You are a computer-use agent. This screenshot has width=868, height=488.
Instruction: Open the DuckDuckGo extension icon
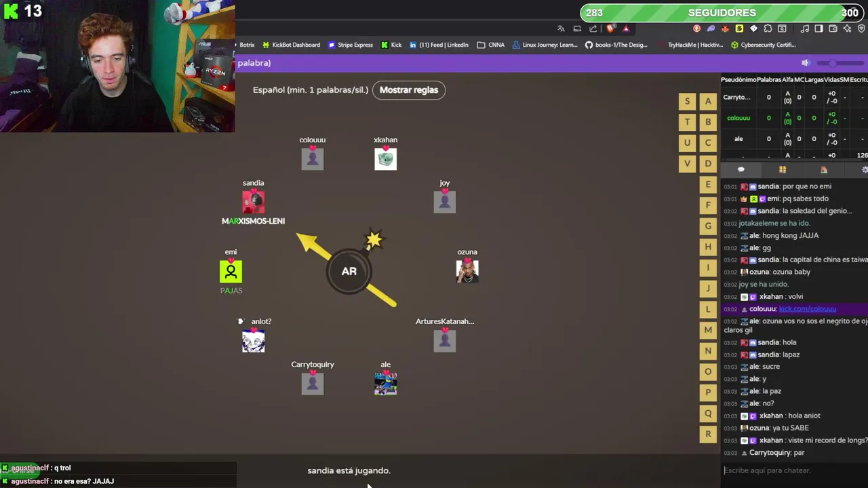pos(696,28)
